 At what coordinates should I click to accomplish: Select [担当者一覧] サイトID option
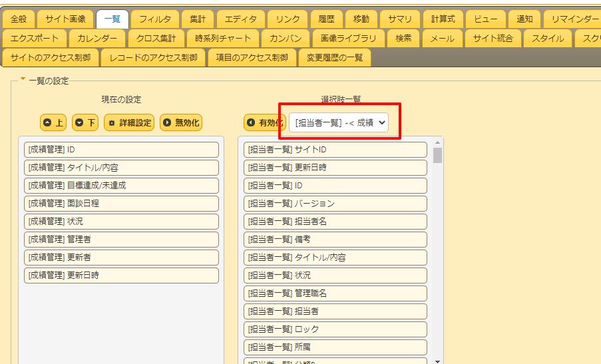point(335,150)
